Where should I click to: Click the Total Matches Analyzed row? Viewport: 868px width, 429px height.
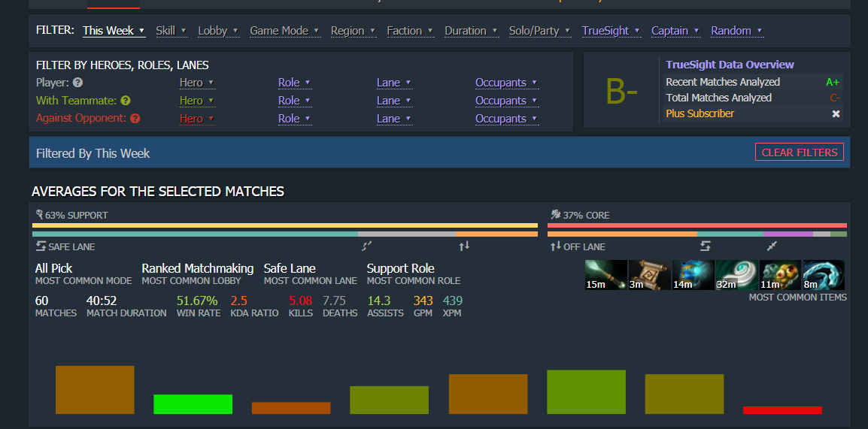click(x=753, y=98)
